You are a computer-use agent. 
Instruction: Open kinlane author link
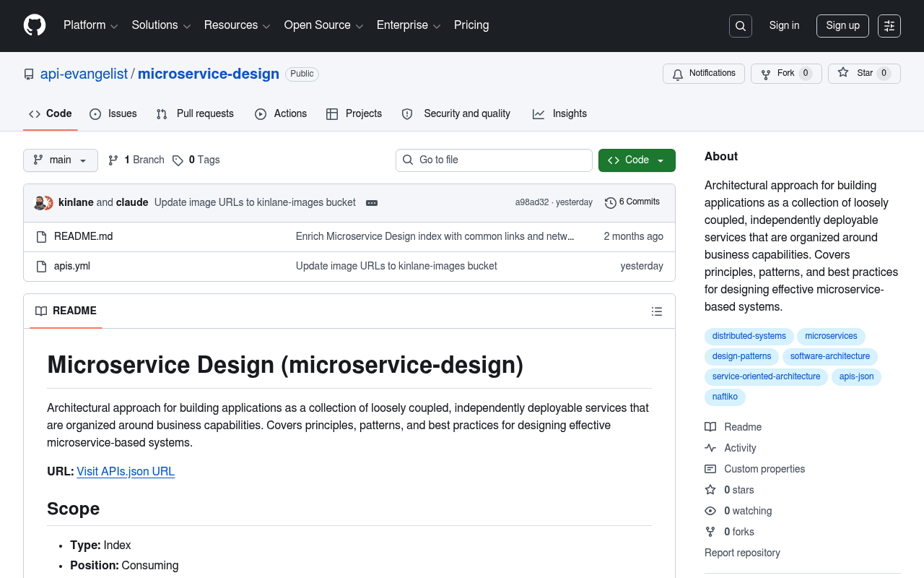(x=76, y=203)
